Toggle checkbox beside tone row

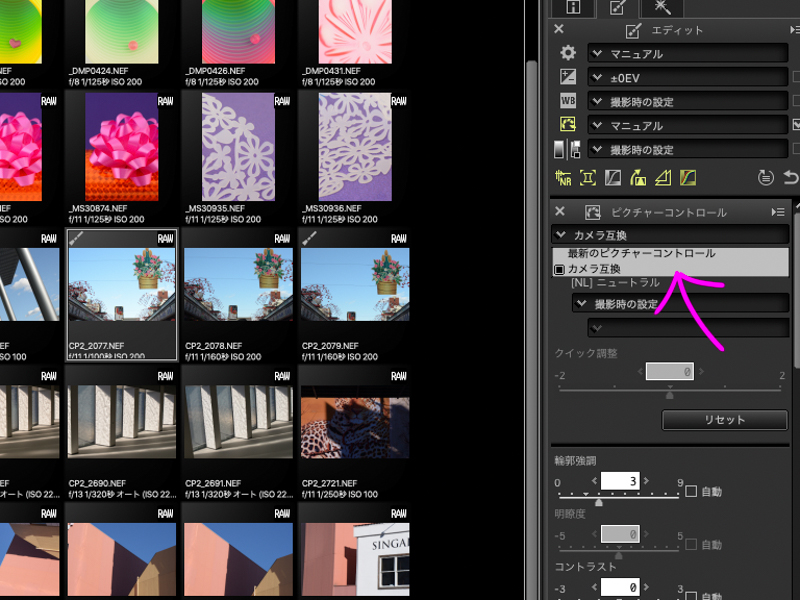pos(796,148)
